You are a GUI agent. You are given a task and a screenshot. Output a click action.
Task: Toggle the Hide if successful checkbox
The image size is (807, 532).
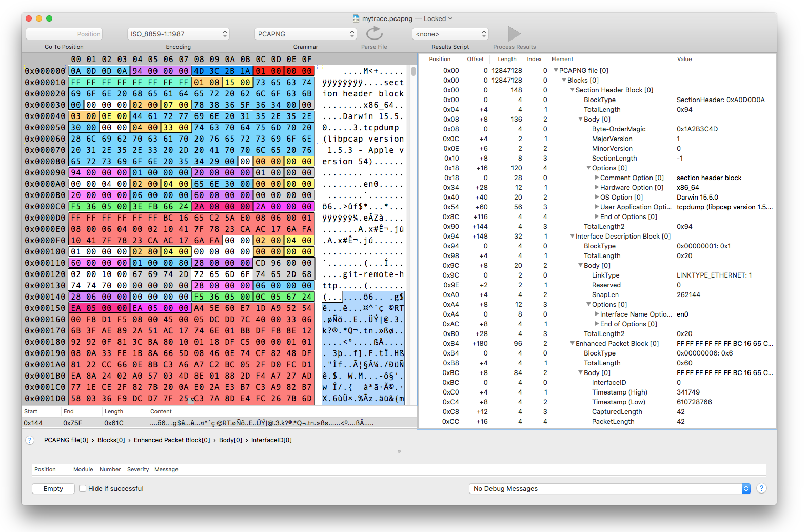tap(82, 488)
